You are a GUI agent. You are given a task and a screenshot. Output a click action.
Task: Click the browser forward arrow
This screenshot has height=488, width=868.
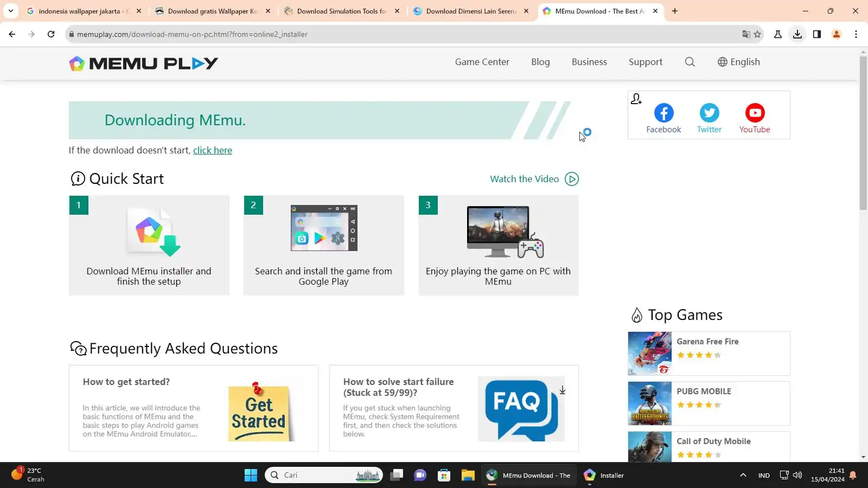pyautogui.click(x=31, y=34)
